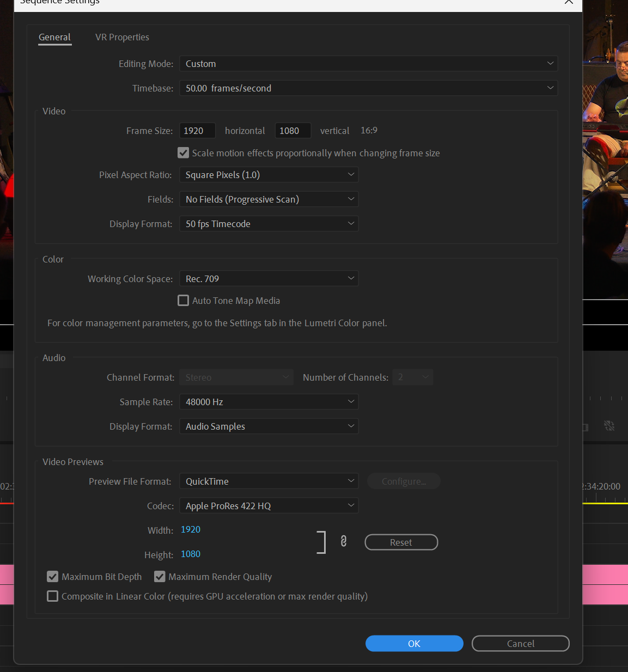The height and width of the screenshot is (672, 628).
Task: Disable Scale motion effects proportionally option
Action: [183, 153]
